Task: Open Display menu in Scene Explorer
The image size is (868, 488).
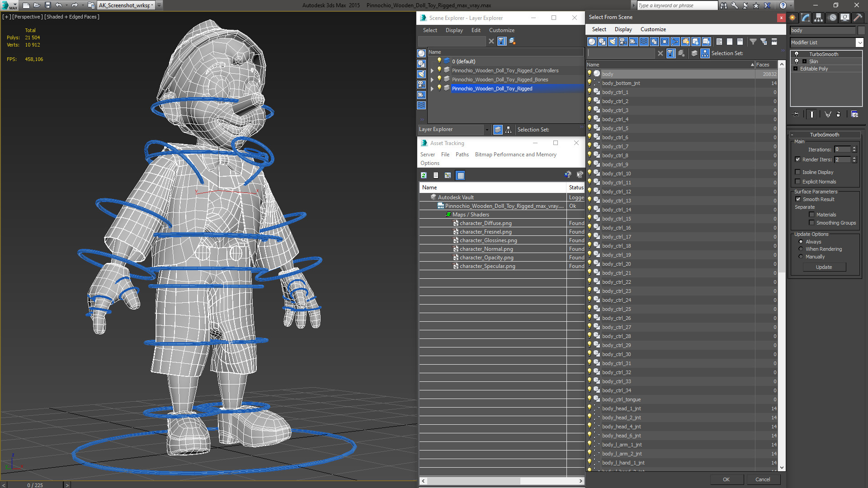Action: pyautogui.click(x=454, y=30)
